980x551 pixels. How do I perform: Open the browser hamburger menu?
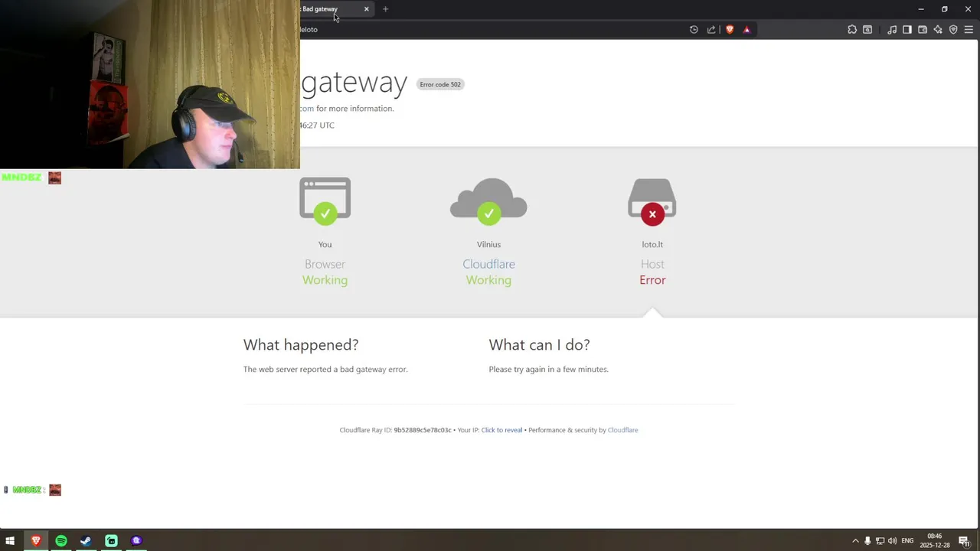coord(969,30)
